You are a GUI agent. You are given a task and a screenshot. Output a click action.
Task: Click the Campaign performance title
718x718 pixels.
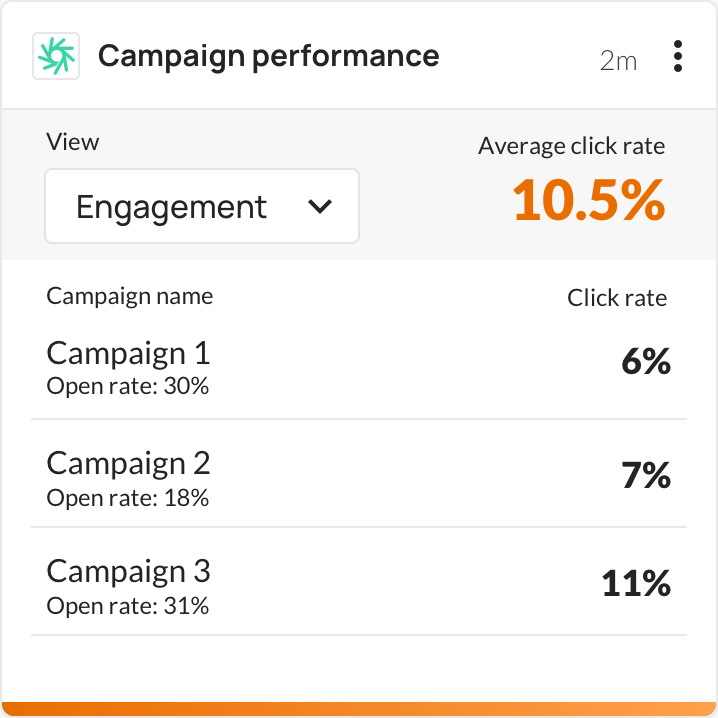268,56
